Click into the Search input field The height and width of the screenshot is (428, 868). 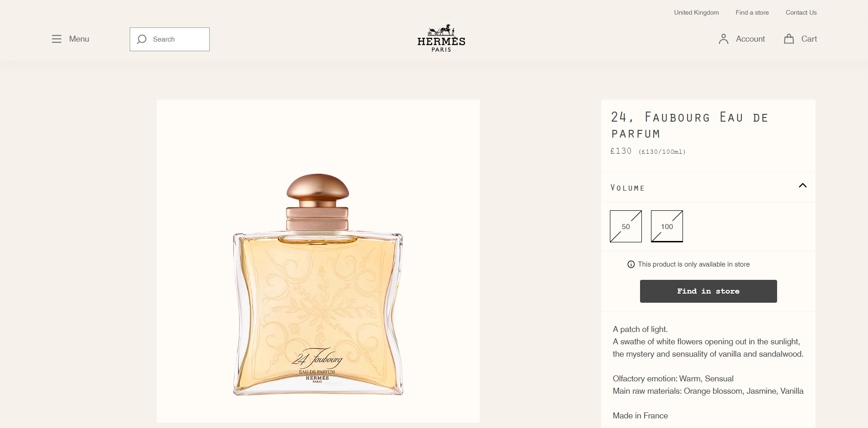click(169, 39)
